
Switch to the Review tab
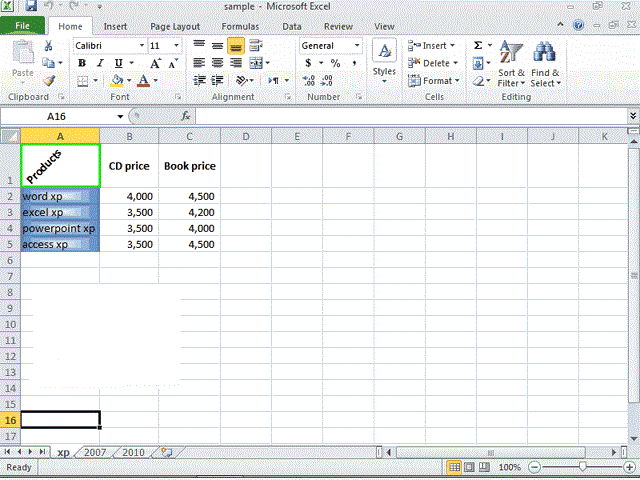coord(338,27)
